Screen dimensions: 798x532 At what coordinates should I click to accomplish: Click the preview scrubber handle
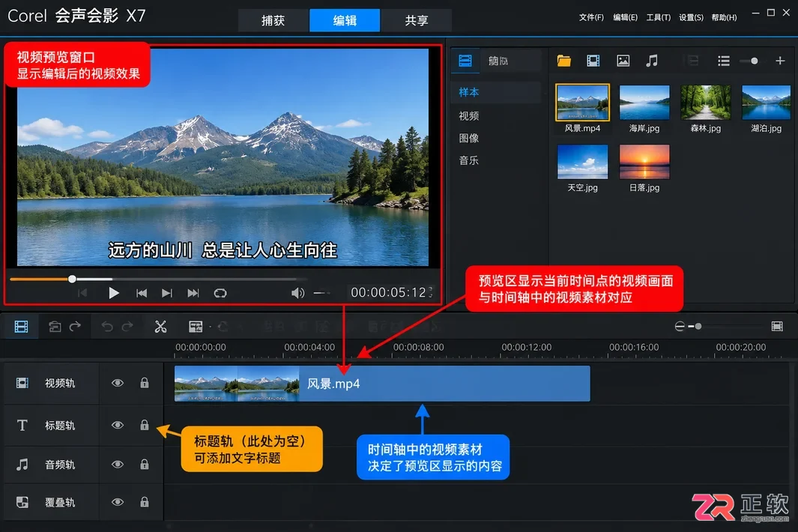(x=72, y=279)
